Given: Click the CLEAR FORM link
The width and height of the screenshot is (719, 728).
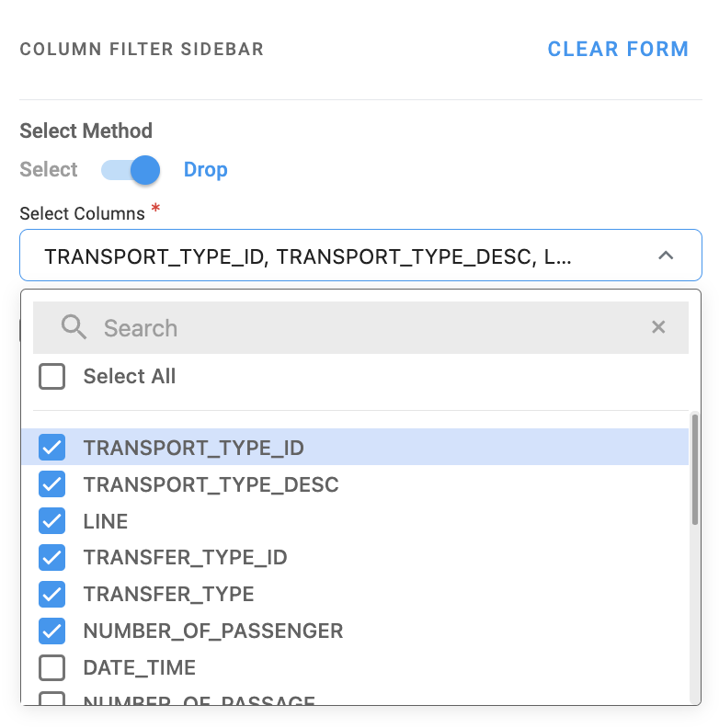Looking at the screenshot, I should click(618, 50).
